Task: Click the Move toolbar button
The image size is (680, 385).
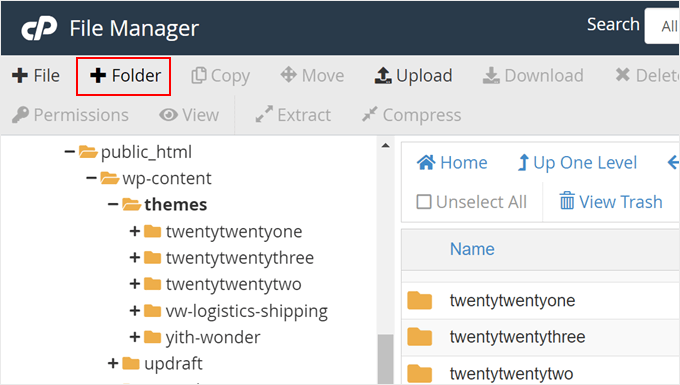Action: tap(312, 75)
